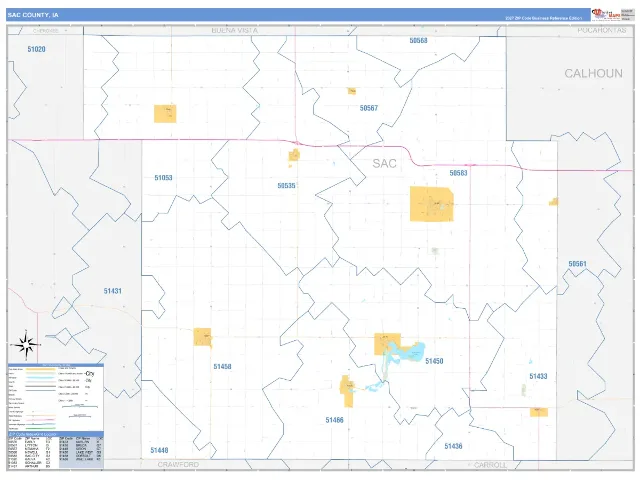Image resolution: width=640 pixels, height=480 pixels.
Task: Click the compass rose symbol
Action: [26, 345]
